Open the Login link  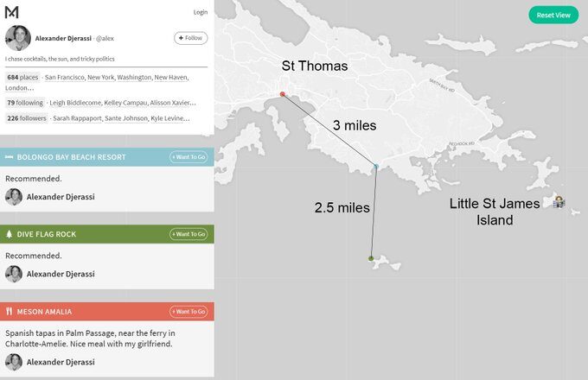[x=201, y=12]
